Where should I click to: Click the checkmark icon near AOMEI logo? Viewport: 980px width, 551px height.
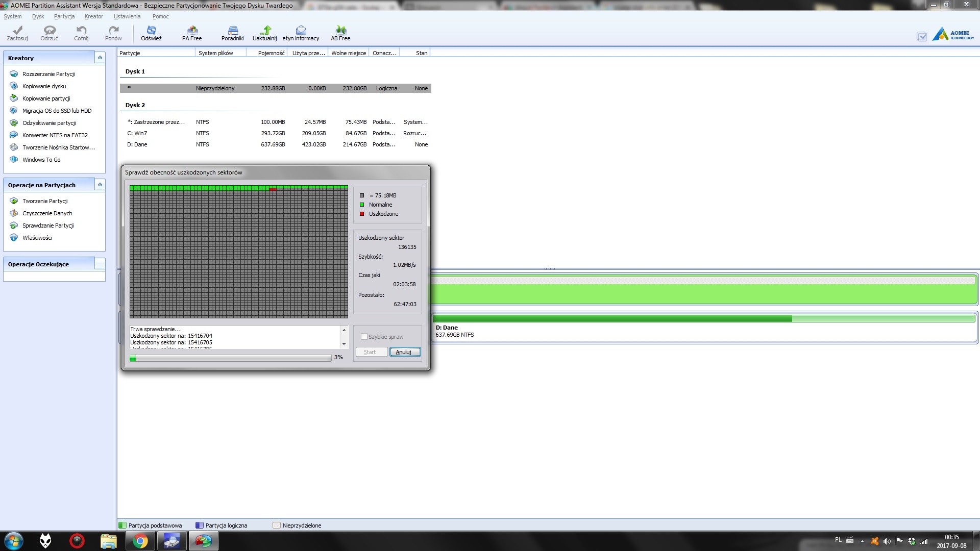[x=922, y=37]
